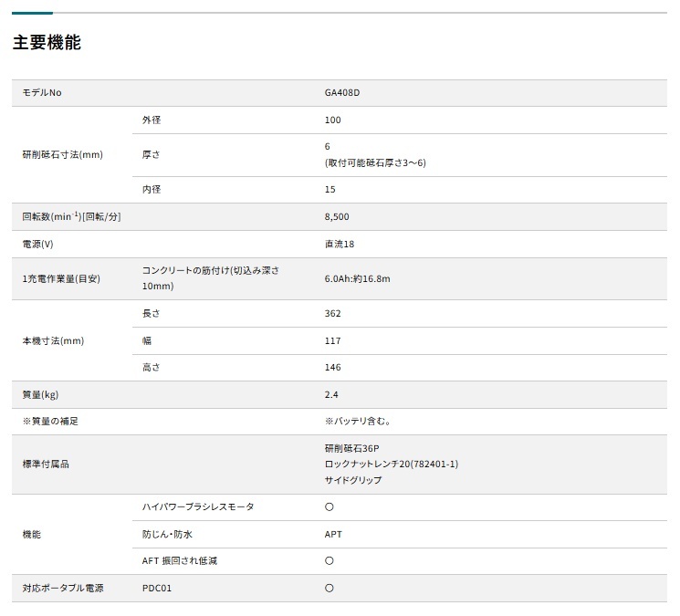
Task: Select rotation speed value 8,500
Action: coord(337,217)
